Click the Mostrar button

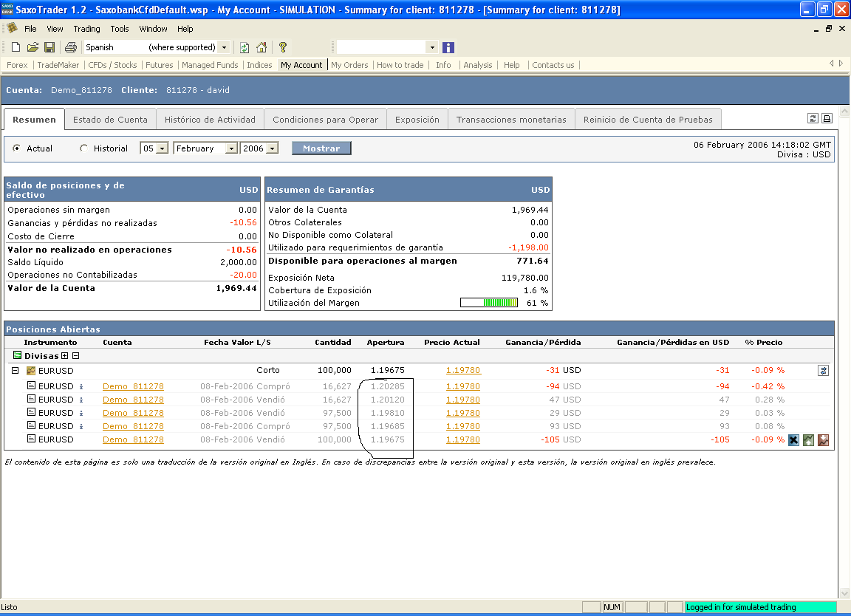[x=321, y=148]
